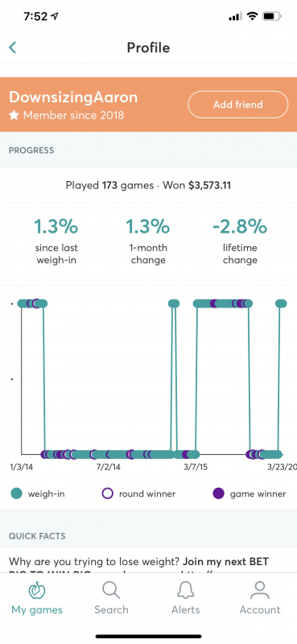Tap the weigh-in legend teal dot
Viewport: 297px width, 644px height.
[x=16, y=493]
